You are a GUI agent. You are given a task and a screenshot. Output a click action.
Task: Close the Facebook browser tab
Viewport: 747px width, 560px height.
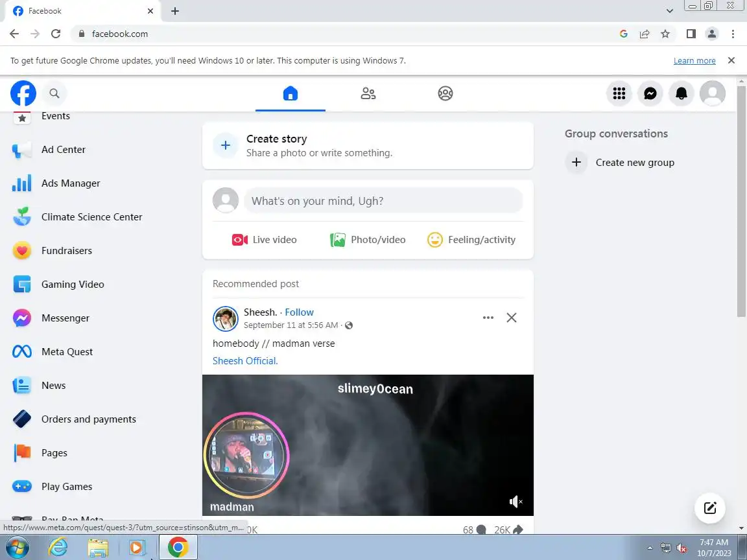[x=150, y=10]
